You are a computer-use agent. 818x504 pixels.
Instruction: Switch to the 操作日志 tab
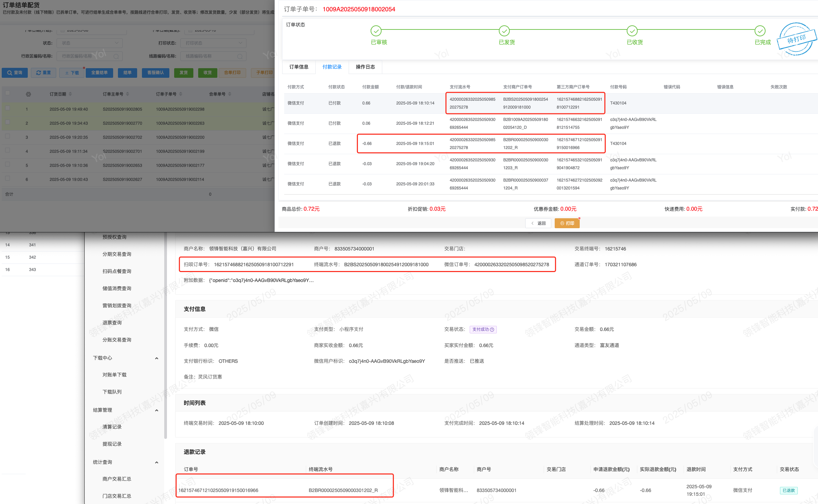[x=365, y=67]
